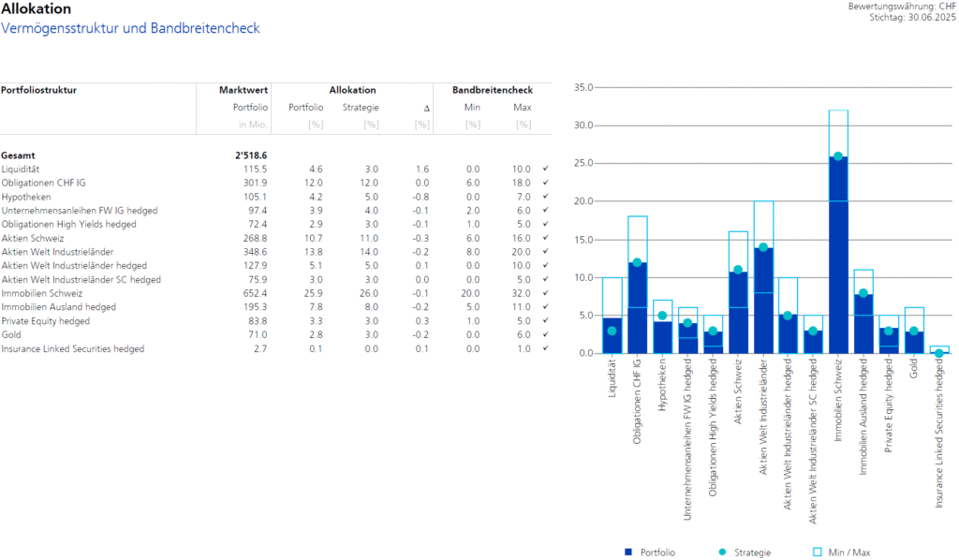This screenshot has width=959, height=560.
Task: Select the strategy dot atop the Immobilien Schweiz bar
Action: pos(838,156)
